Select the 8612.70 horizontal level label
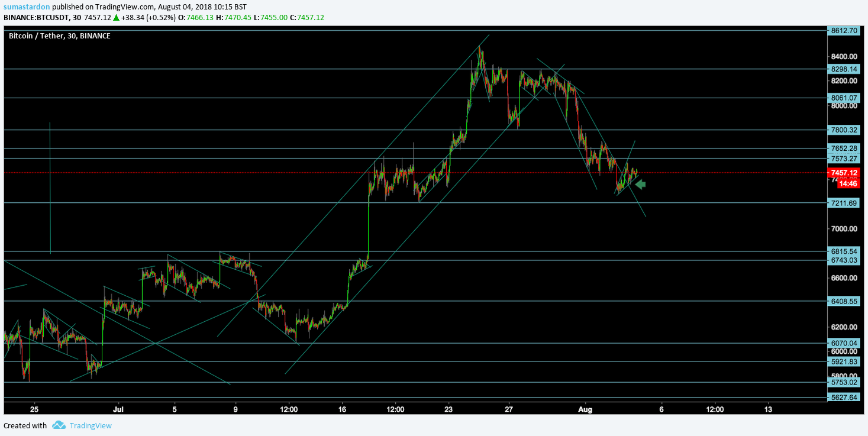Viewport: 868px width, 436px height. [x=843, y=31]
